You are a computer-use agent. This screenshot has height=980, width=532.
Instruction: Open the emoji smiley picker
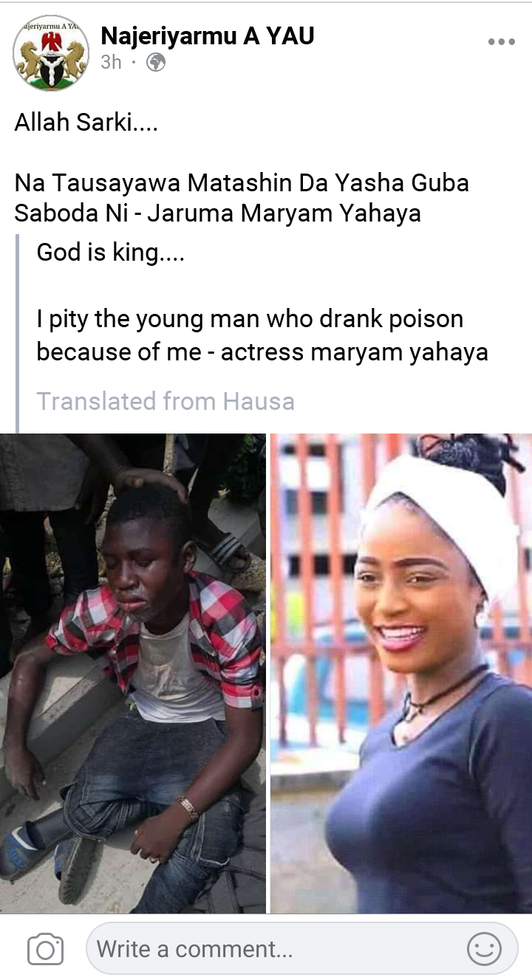click(x=485, y=949)
